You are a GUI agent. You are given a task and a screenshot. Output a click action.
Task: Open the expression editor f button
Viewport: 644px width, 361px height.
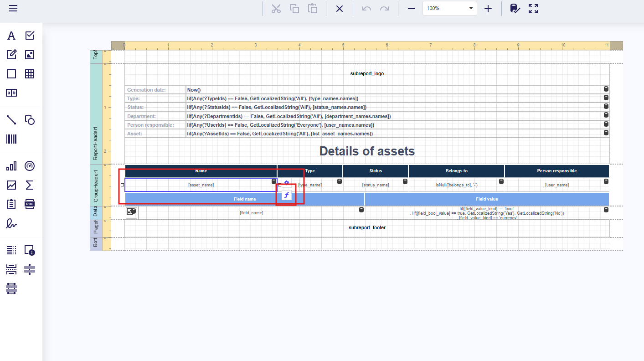pos(286,196)
